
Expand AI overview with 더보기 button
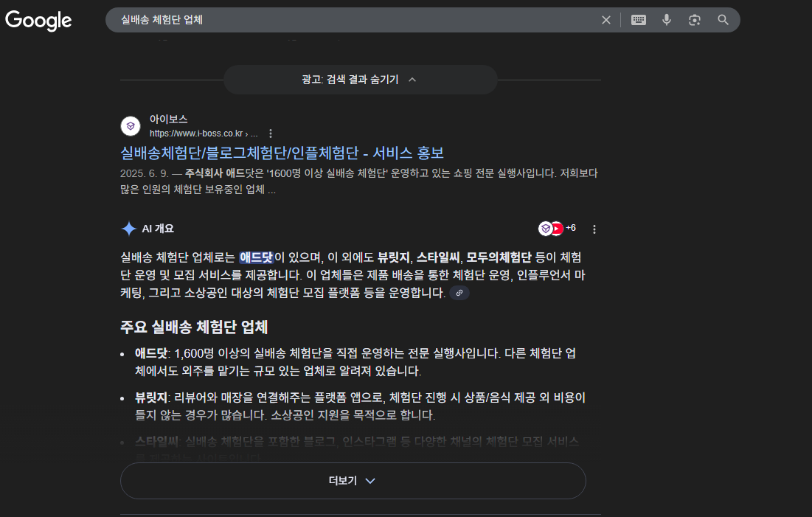(x=353, y=481)
